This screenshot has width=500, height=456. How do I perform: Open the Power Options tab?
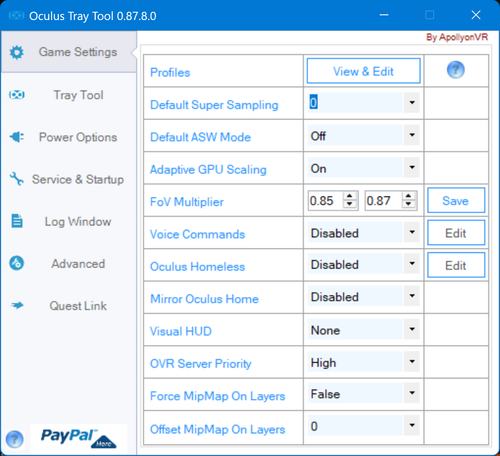click(x=69, y=137)
